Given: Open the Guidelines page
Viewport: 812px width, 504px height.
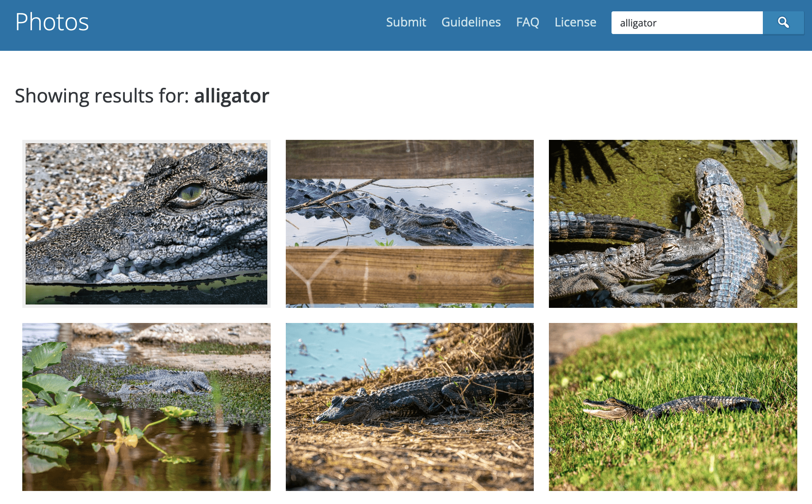Looking at the screenshot, I should coord(471,22).
